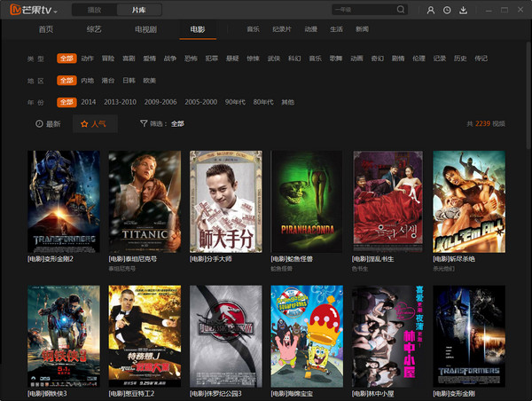Screen dimensions: 532x401
Task: Sort by 最新 latest
Action: (x=48, y=124)
